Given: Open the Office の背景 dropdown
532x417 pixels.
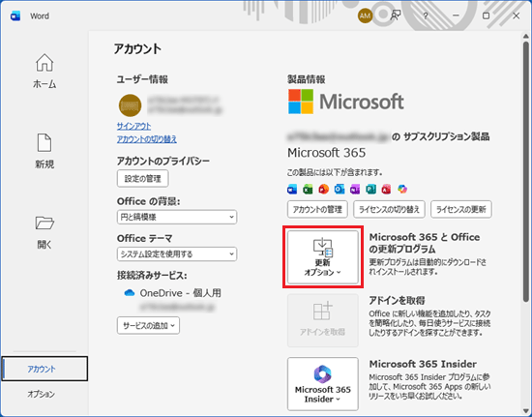Looking at the screenshot, I should 177,217.
